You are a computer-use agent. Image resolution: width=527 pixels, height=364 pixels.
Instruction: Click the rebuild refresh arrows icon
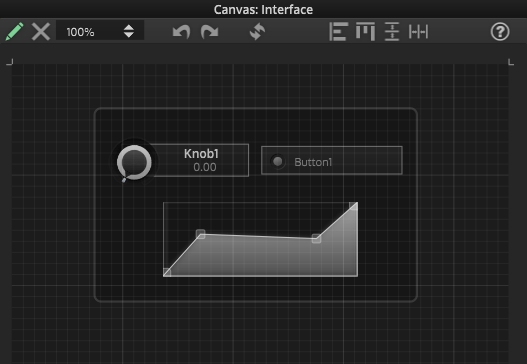(x=257, y=32)
